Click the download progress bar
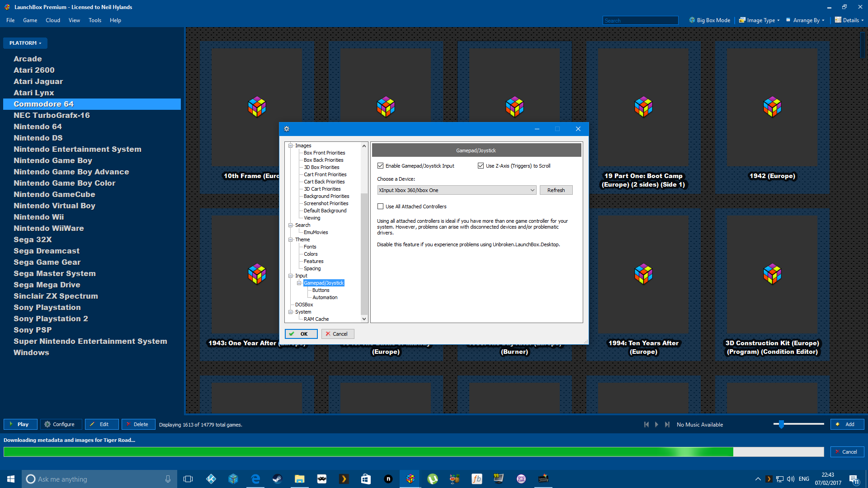The width and height of the screenshot is (868, 488). [x=414, y=452]
